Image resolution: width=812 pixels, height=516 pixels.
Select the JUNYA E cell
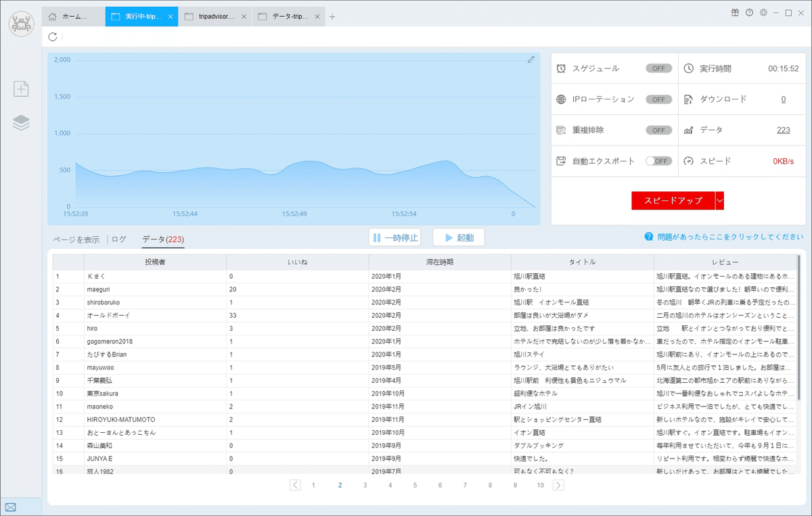point(155,459)
